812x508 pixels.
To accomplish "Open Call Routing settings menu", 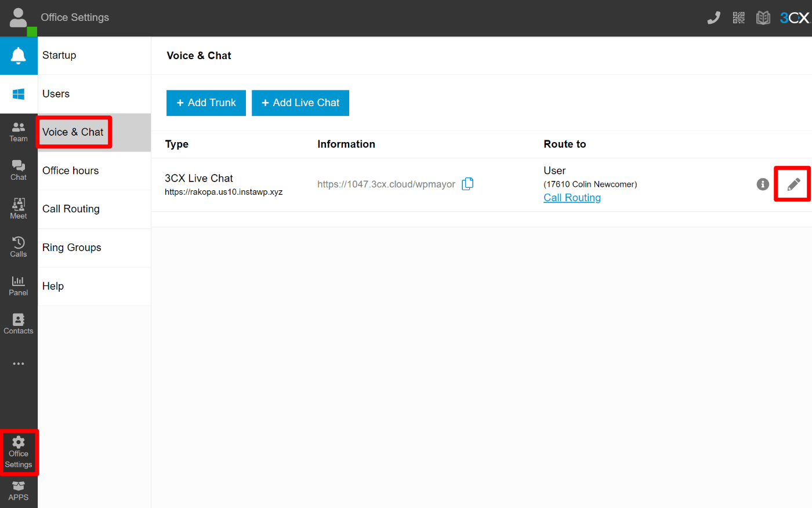I will (95, 209).
